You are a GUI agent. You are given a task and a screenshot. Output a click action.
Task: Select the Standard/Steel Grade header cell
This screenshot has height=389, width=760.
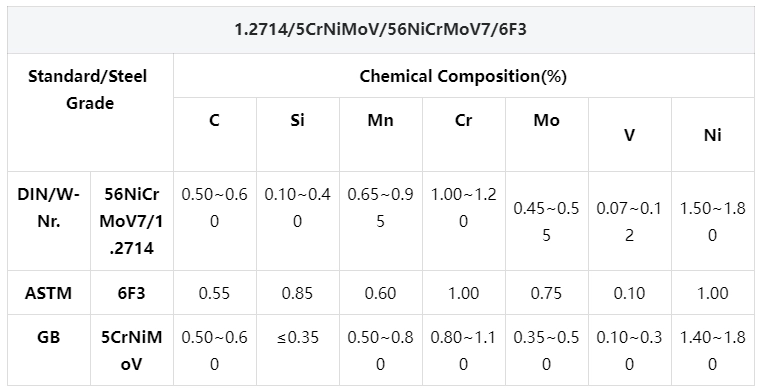pyautogui.click(x=88, y=90)
